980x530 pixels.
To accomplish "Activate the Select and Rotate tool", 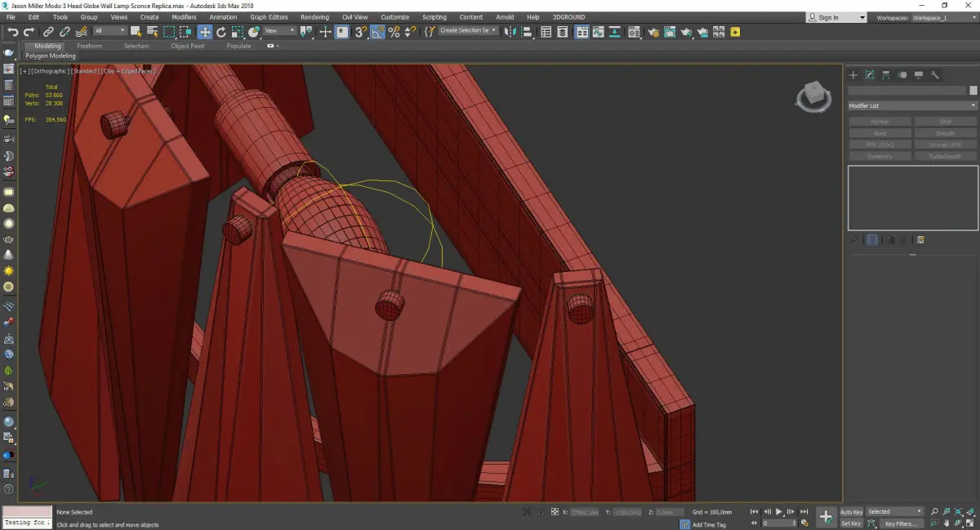I will coord(221,32).
